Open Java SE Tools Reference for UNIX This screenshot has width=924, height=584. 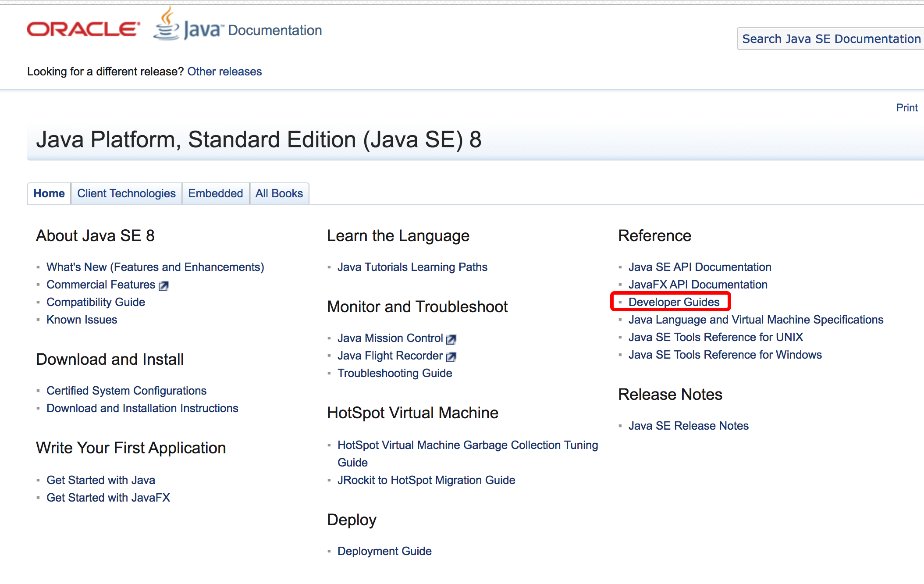[716, 337]
